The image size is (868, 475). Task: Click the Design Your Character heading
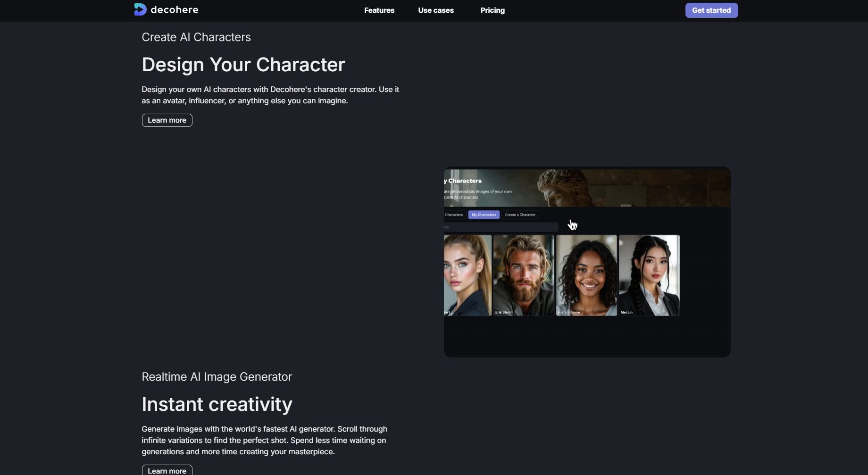(x=243, y=65)
